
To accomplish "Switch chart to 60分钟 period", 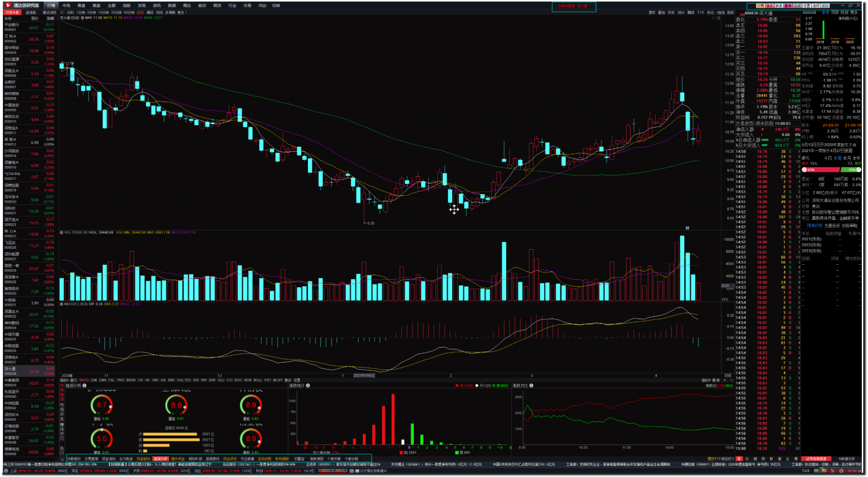I will [x=129, y=12].
